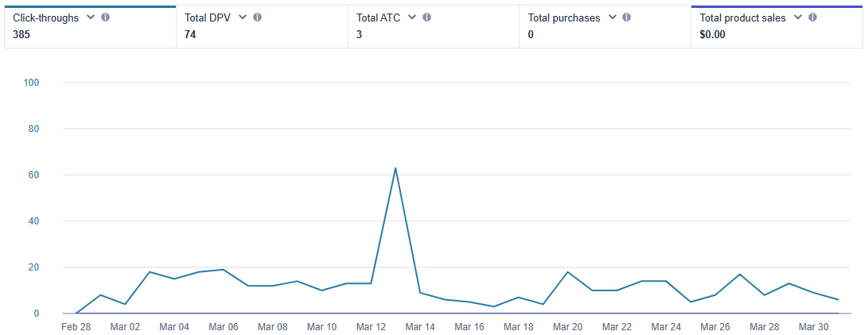Click info icon beside Total DPV

point(257,18)
